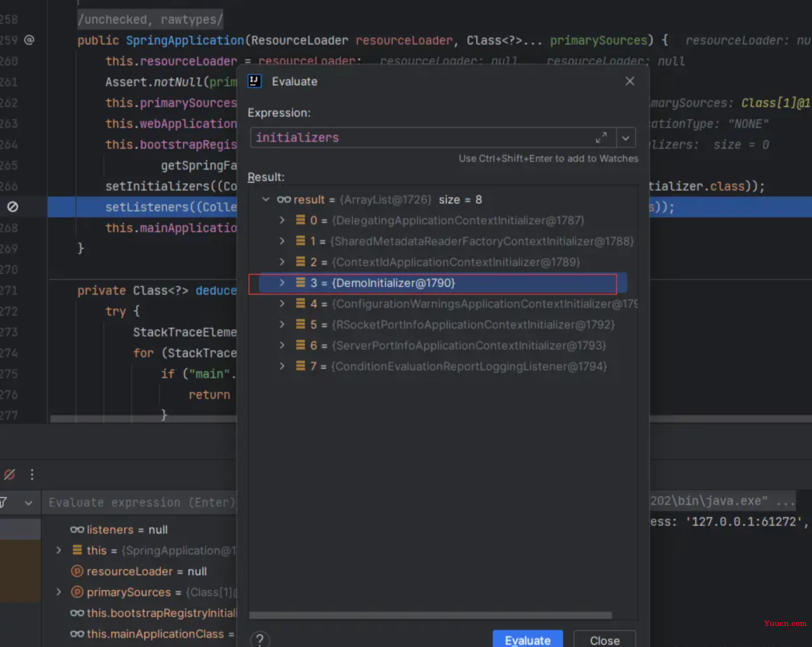This screenshot has width=812, height=647.
Task: Click the java.exe console output line
Action: [x=722, y=501]
